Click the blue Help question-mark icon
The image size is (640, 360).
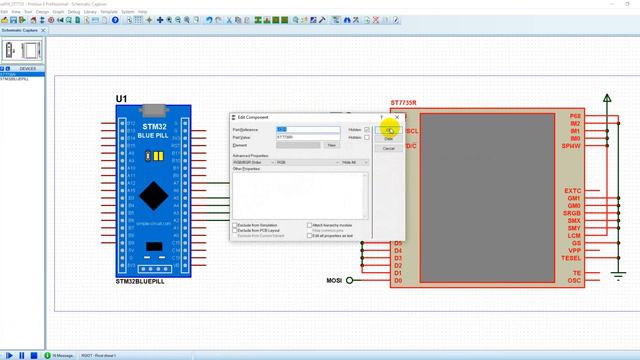(115, 20)
